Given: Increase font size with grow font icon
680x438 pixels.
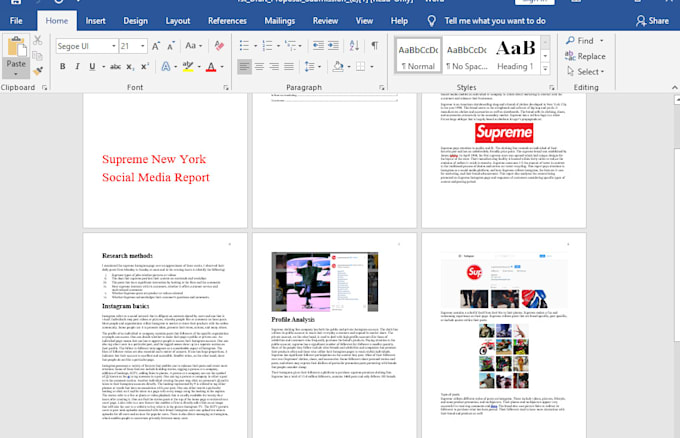Looking at the screenshot, I should click(156, 46).
